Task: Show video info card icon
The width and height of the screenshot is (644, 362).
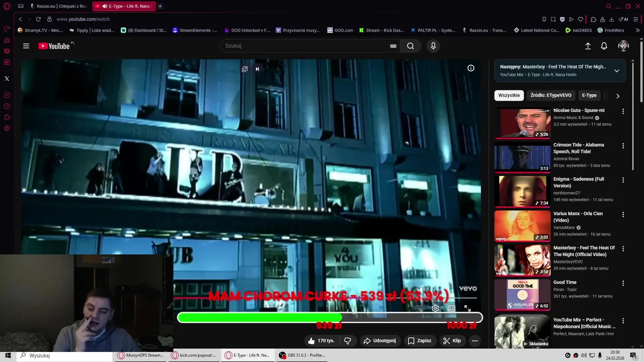Action: tap(471, 68)
